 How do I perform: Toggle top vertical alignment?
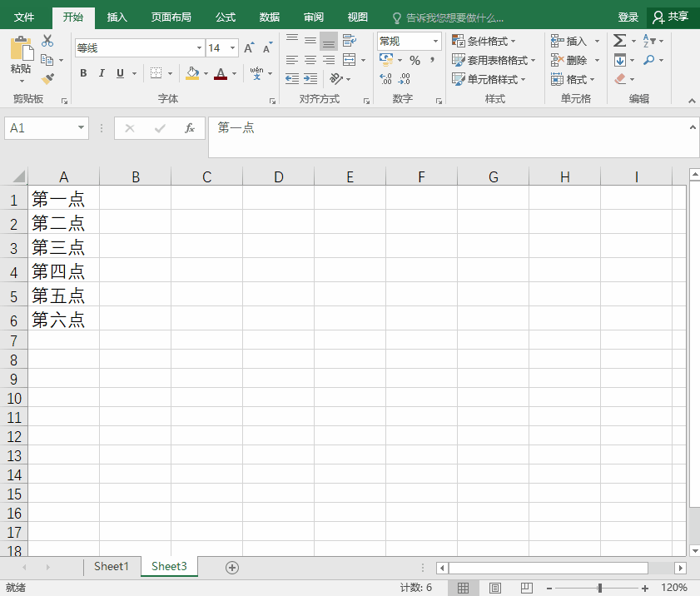(292, 41)
